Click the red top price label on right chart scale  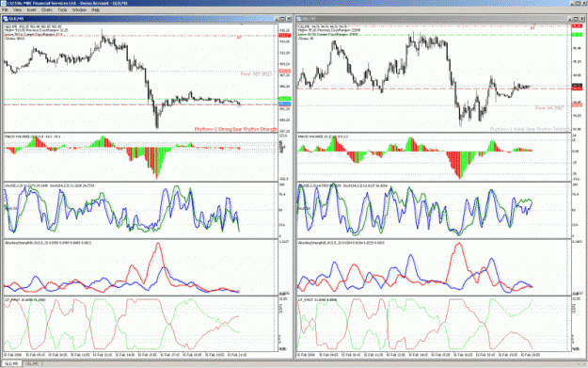pos(577,26)
